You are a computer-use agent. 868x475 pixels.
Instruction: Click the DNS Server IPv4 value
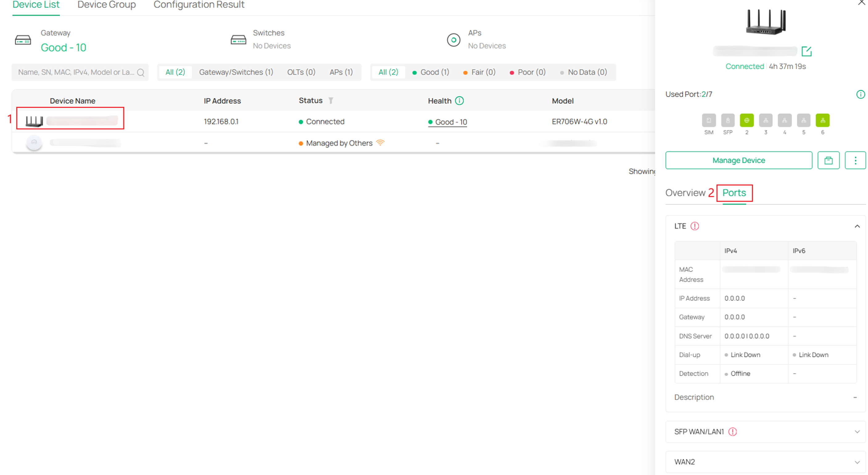[x=747, y=336]
